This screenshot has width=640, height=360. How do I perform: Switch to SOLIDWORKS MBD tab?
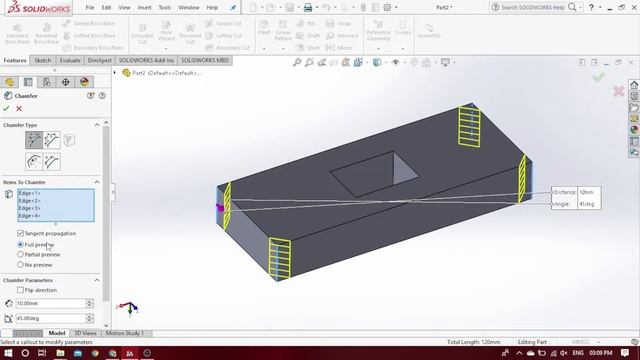pos(204,60)
